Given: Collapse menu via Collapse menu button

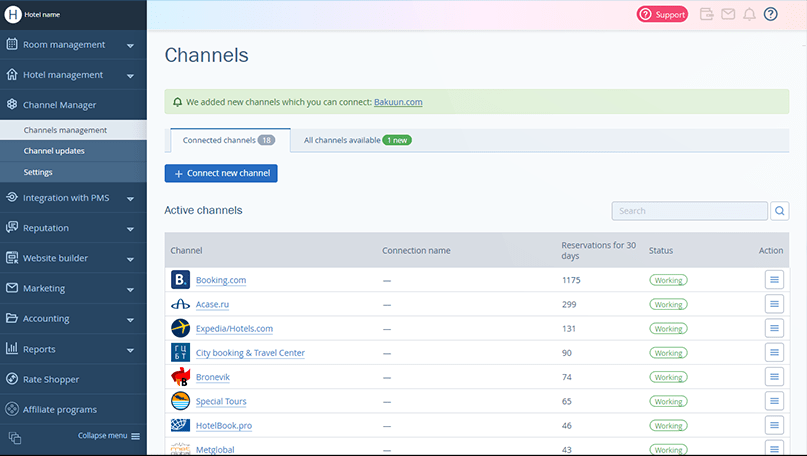Looking at the screenshot, I should coord(109,436).
